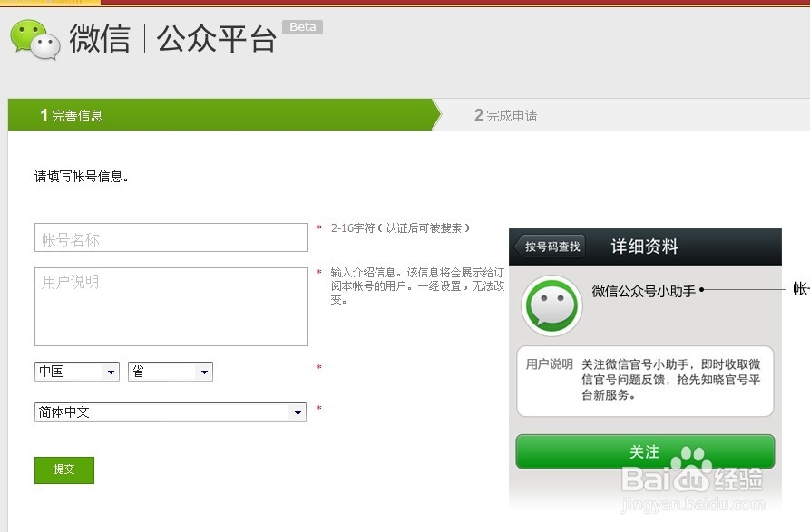This screenshot has height=532, width=810.
Task: Click the Beta badge next to 公众平台
Action: [x=302, y=27]
